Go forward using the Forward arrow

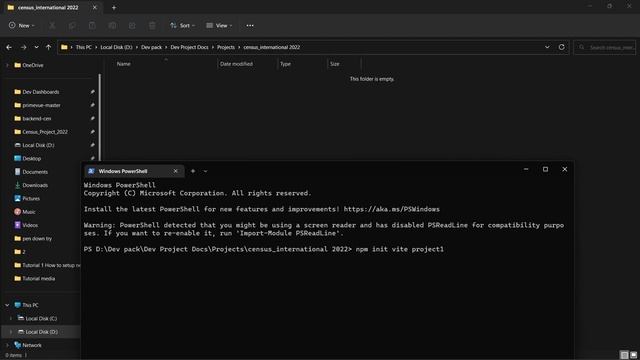(x=23, y=47)
